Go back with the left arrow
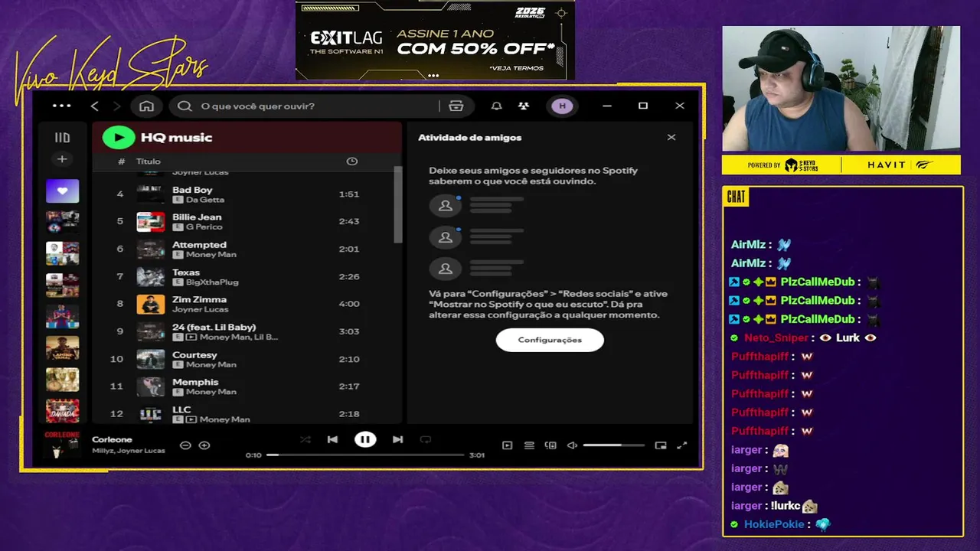The width and height of the screenshot is (980, 551). coord(95,106)
